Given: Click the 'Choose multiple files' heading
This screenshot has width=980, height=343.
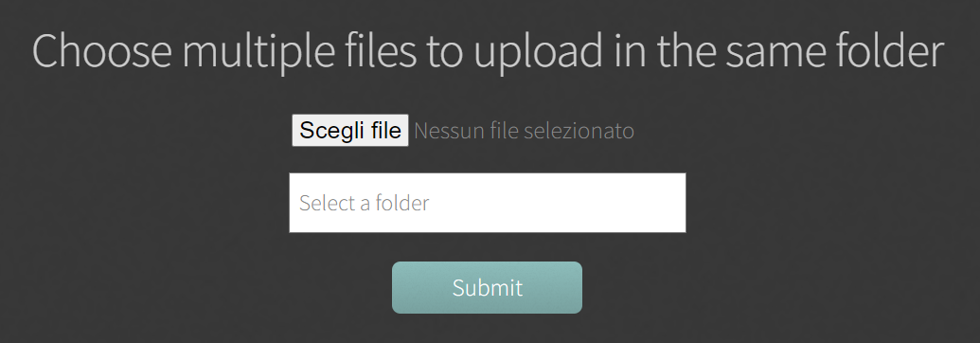Looking at the screenshot, I should point(488,51).
